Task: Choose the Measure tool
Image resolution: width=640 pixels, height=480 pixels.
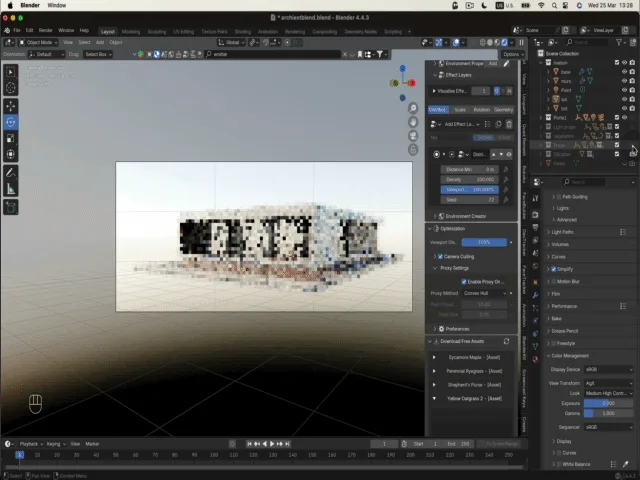Action: pyautogui.click(x=11, y=189)
